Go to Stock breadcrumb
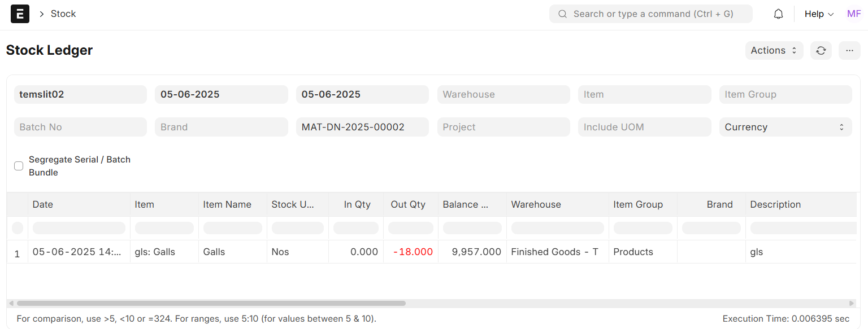 63,14
